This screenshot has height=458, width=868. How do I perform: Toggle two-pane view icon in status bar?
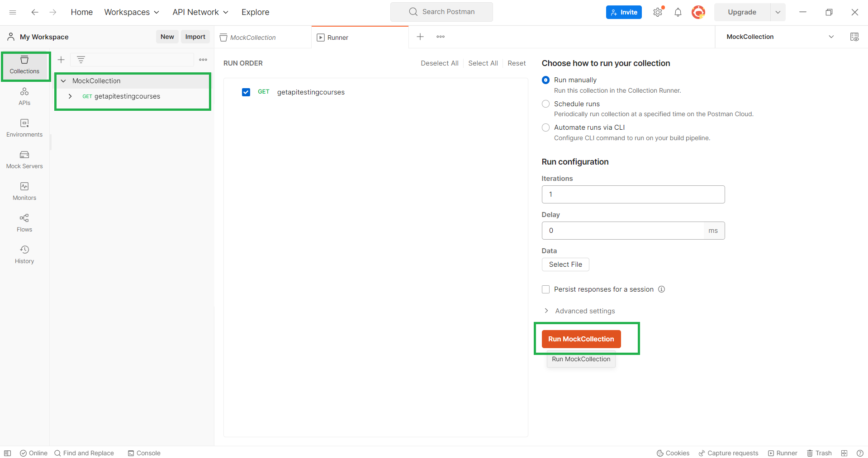point(844,453)
